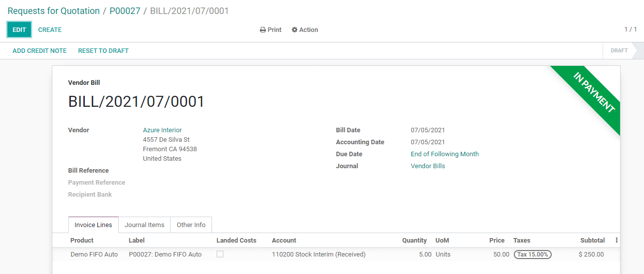Click the Draft status stage
644x274 pixels.
point(619,51)
